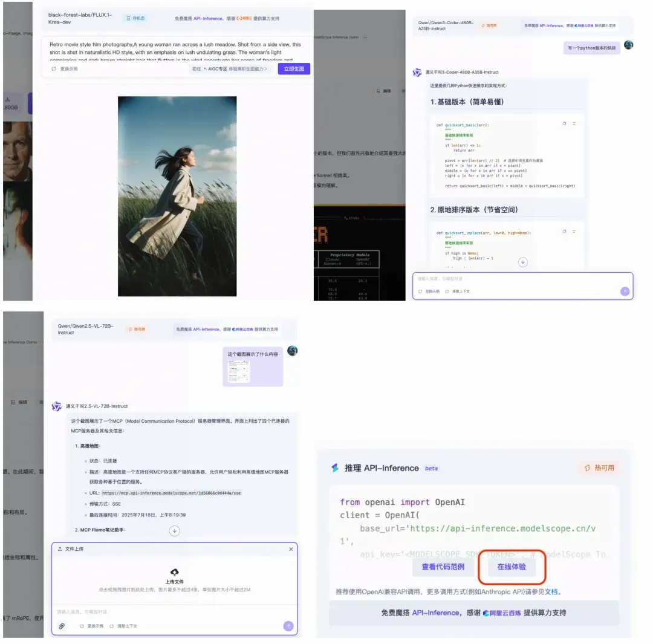The width and height of the screenshot is (653, 644).
Task: Click the mcp.api-inference.modelscope.net URL text
Action: pyautogui.click(x=171, y=493)
